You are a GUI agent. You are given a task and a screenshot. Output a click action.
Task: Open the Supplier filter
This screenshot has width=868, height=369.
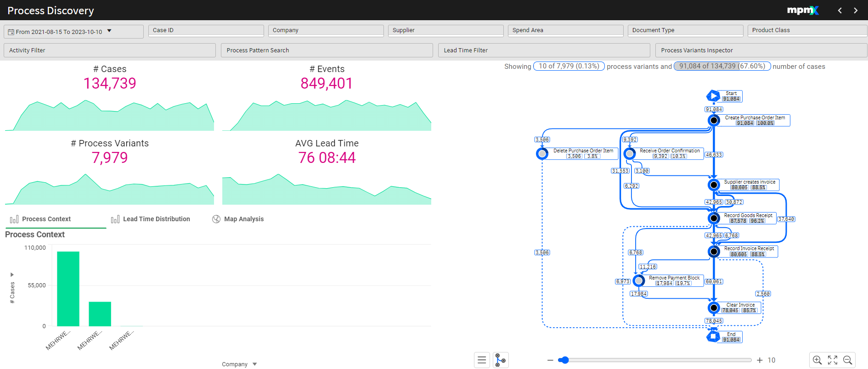(445, 30)
